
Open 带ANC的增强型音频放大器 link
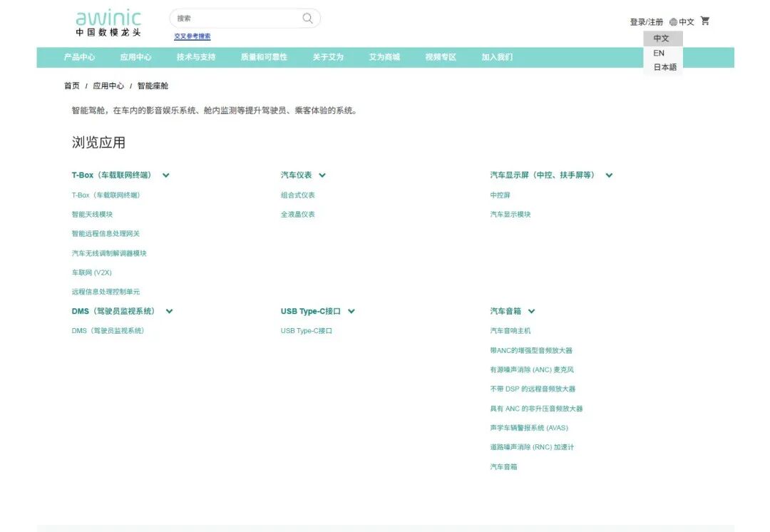[531, 350]
